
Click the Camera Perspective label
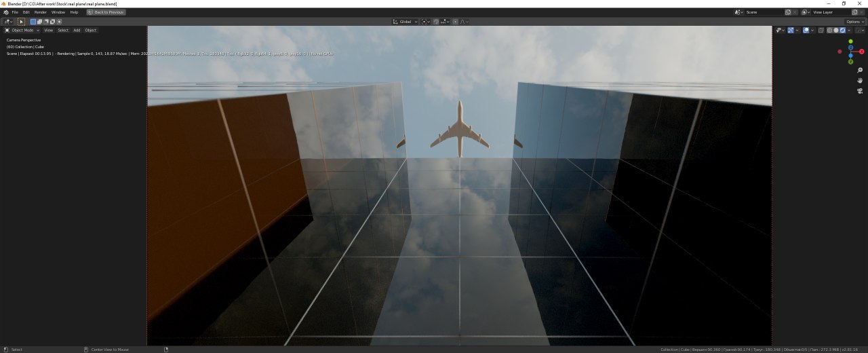pyautogui.click(x=24, y=40)
